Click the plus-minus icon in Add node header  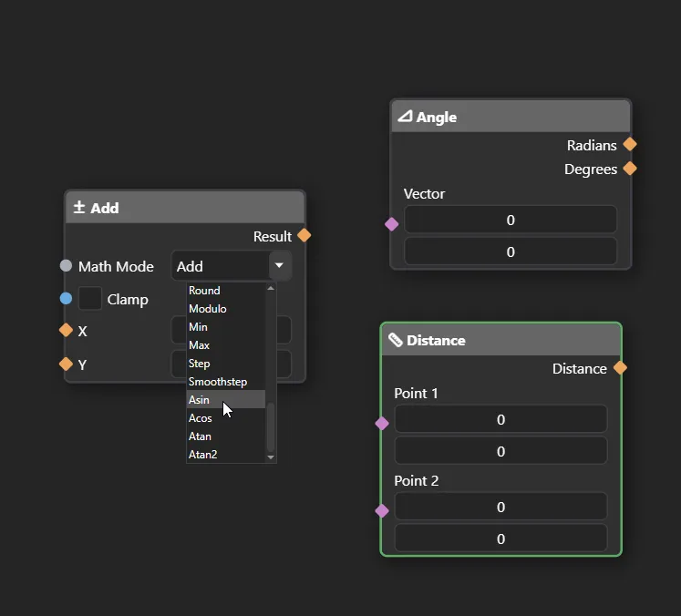point(79,207)
